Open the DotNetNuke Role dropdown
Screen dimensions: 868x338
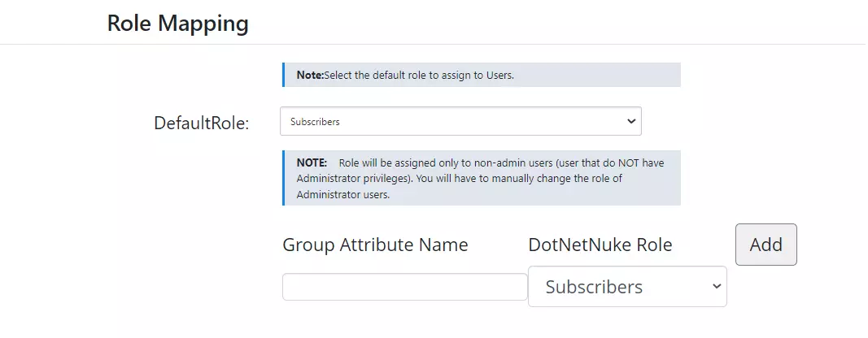pos(627,287)
